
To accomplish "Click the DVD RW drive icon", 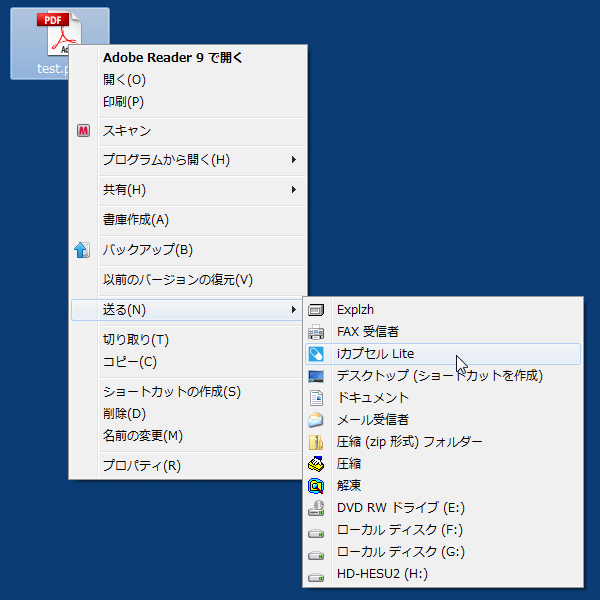I will (x=316, y=508).
